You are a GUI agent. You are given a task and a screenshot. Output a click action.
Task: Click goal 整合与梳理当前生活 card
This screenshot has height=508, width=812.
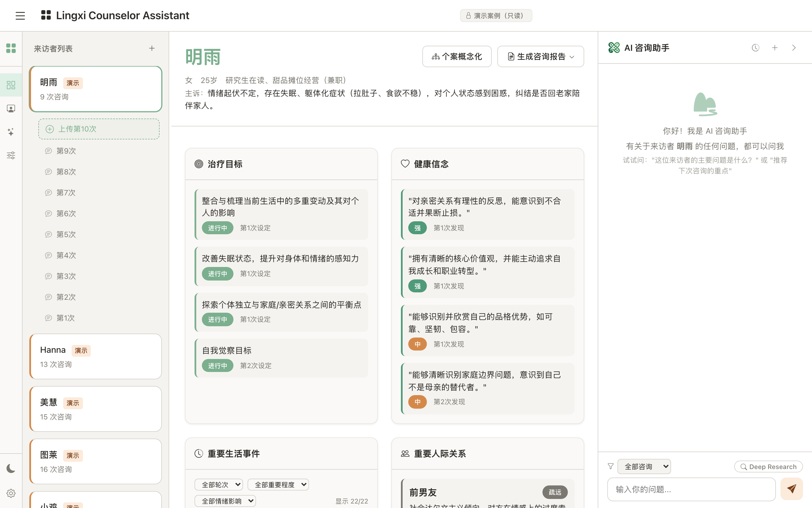281,214
